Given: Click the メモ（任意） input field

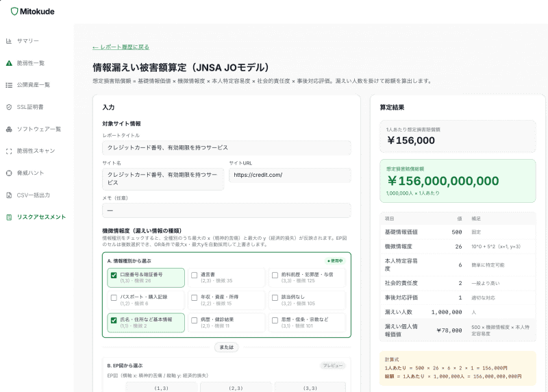Looking at the screenshot, I should pos(227,210).
